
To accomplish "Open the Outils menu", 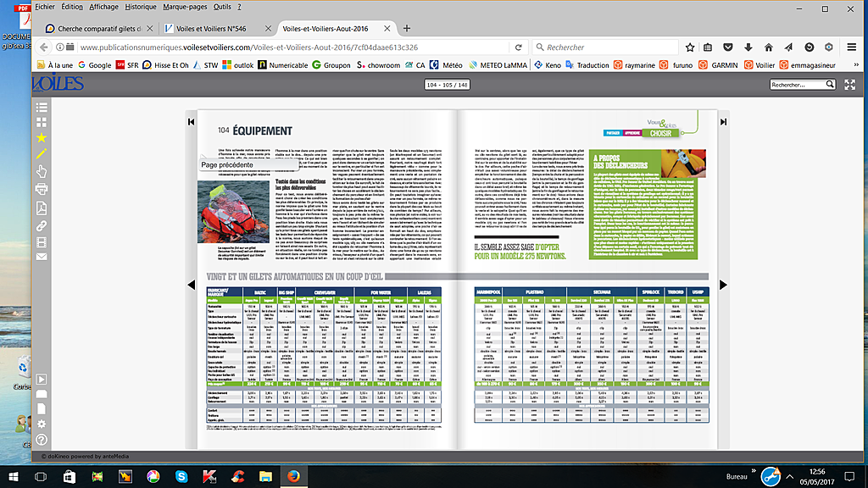I will [x=222, y=7].
